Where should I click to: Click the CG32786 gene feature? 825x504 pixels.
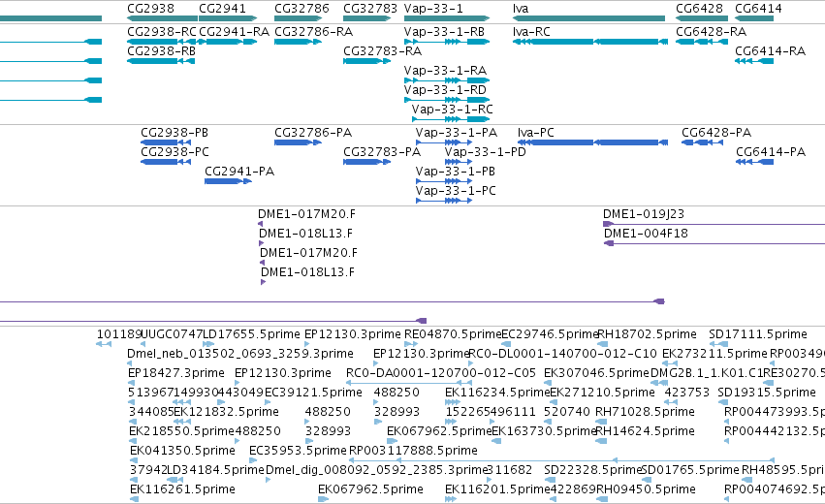pos(298,18)
